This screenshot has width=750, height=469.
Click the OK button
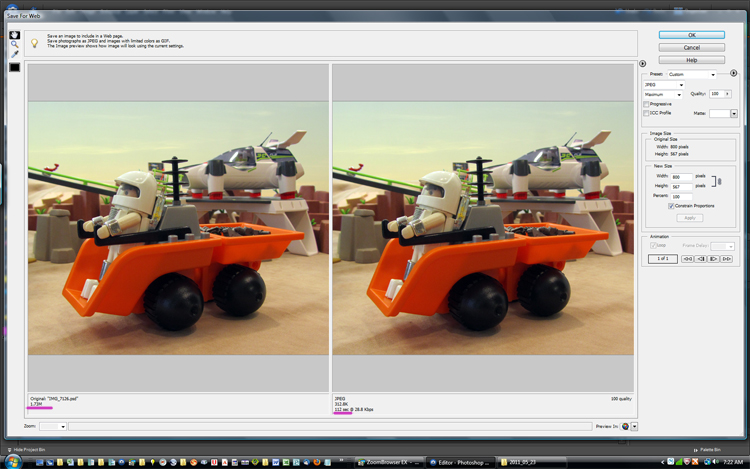click(690, 35)
